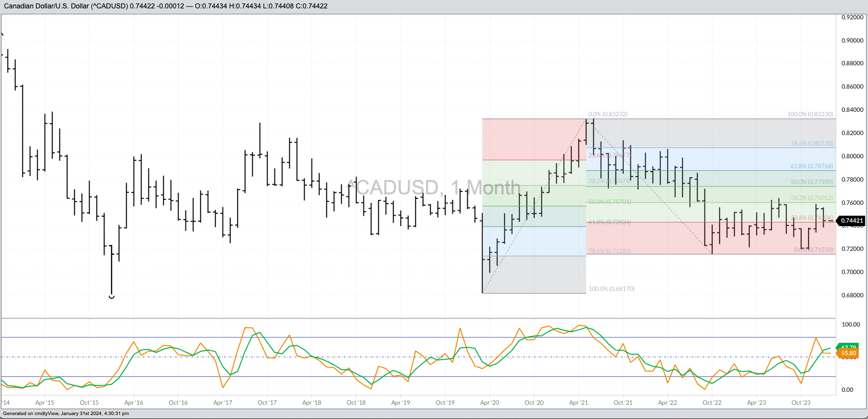868x419 pixels.
Task: Click the 0.92000 price axis label
Action: [x=852, y=17]
